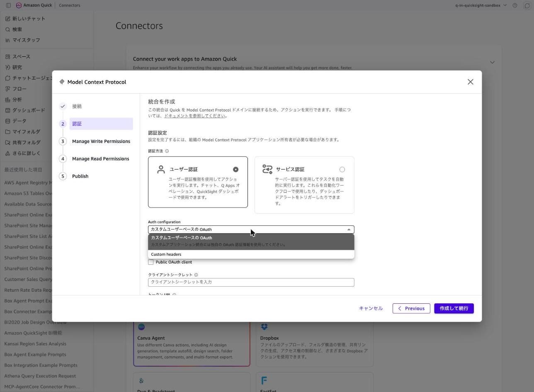
Task: Select Manage Write Permissions step
Action: tap(101, 141)
